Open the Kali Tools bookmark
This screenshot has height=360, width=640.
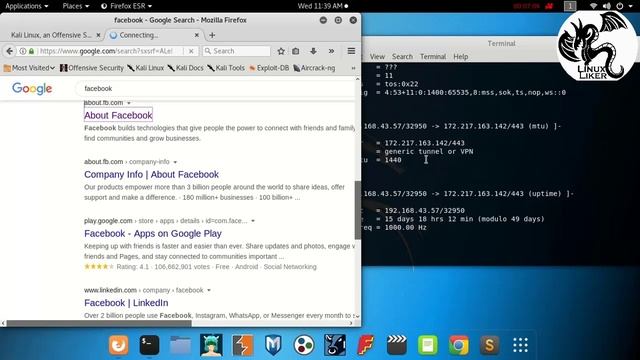click(x=226, y=68)
